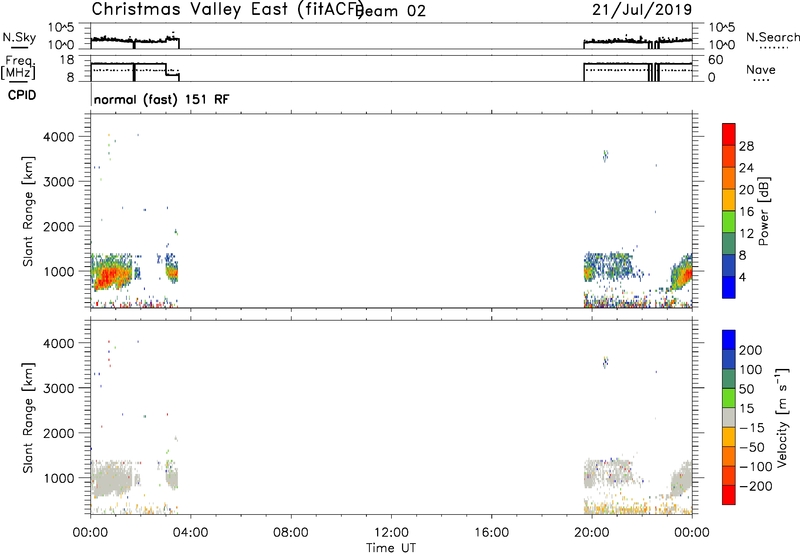The height and width of the screenshot is (554, 800).
Task: Click the 'Slant Range [km]' label of the power panel
Action: click(x=28, y=211)
